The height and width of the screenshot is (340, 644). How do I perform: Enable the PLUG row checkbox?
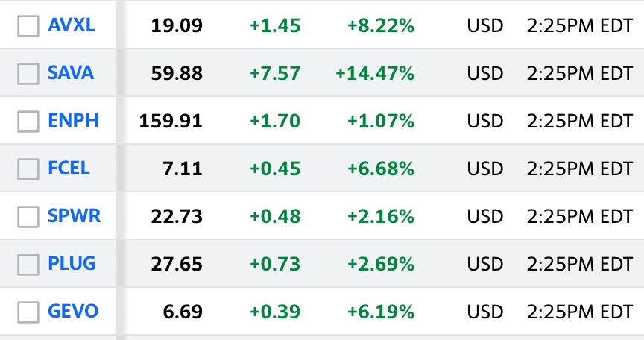[x=28, y=264]
